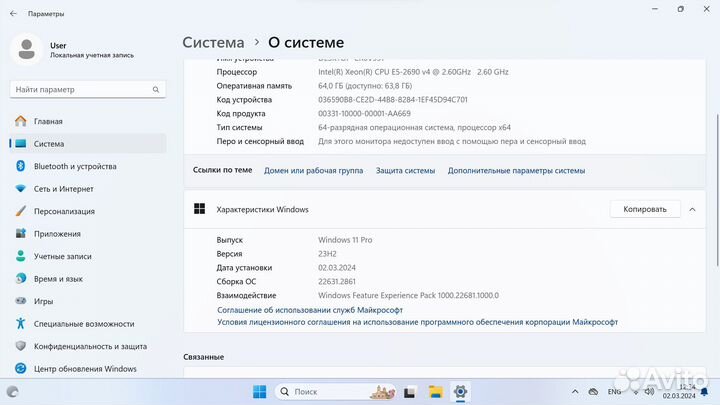Open the Start menu from the taskbar

(x=259, y=392)
